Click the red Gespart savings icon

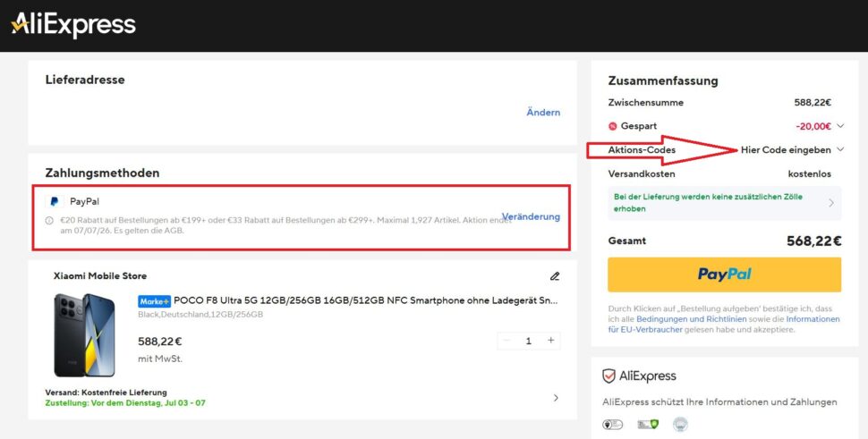tap(612, 126)
